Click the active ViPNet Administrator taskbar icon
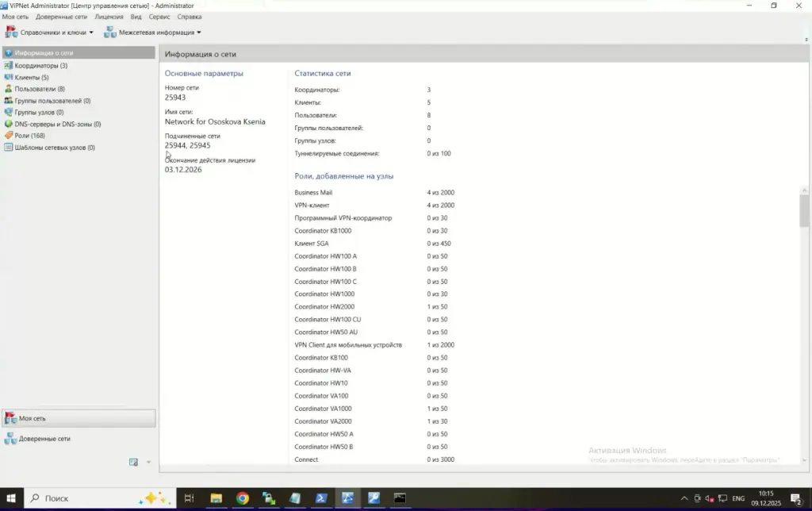This screenshot has height=511, width=812. (x=347, y=498)
